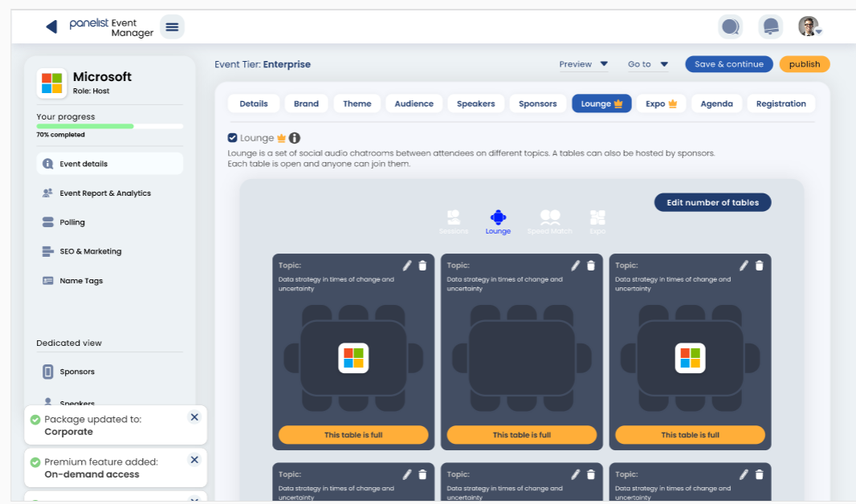This screenshot has height=504, width=856.
Task: Switch to the Details tab
Action: 253,104
